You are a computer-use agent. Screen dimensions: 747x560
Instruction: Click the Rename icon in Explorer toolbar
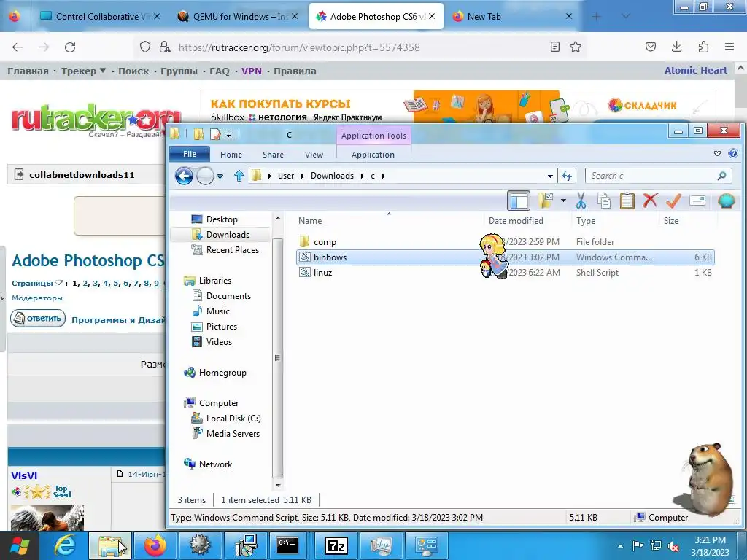(x=697, y=201)
